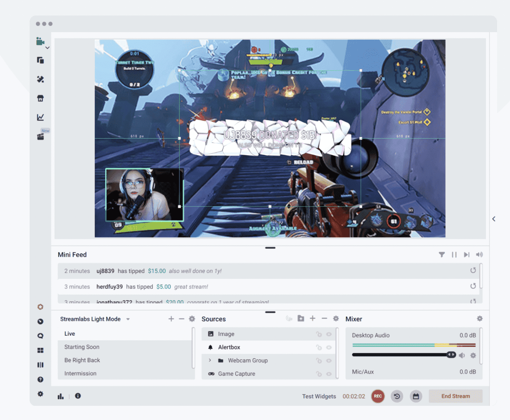
Task: Expand the Webcam Group folder
Action: [x=210, y=360]
